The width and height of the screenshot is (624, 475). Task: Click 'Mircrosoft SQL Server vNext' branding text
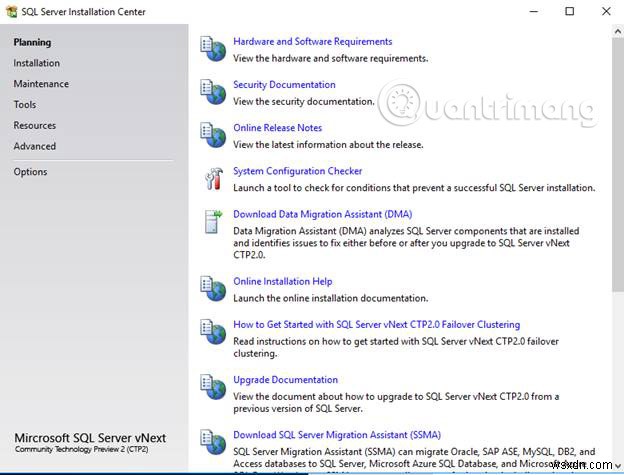(90, 438)
